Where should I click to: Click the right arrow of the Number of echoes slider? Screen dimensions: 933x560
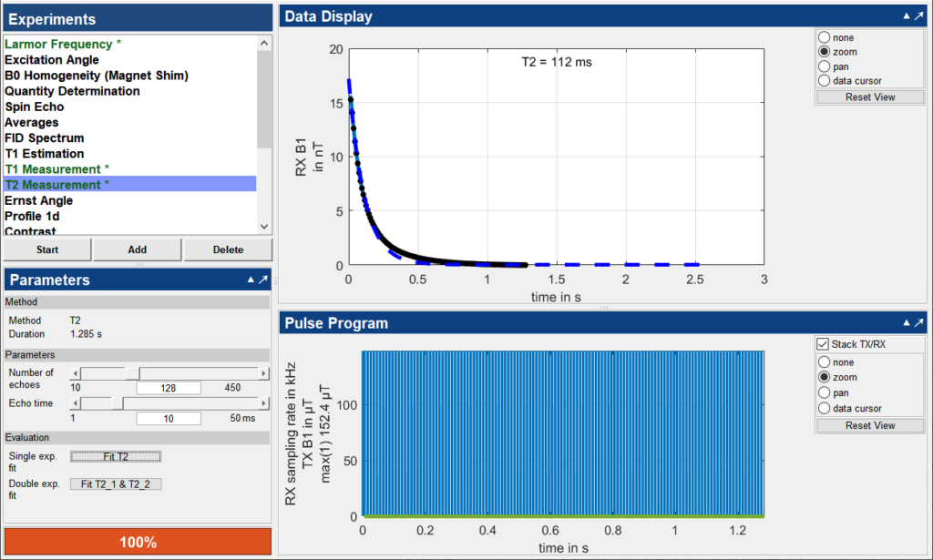pyautogui.click(x=264, y=373)
